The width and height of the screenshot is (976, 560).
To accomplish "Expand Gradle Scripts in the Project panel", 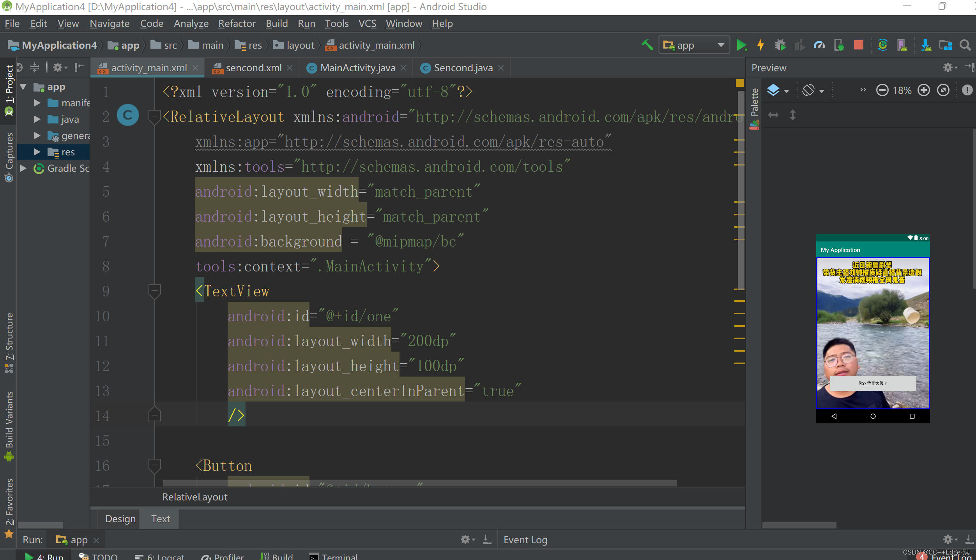I will pyautogui.click(x=23, y=168).
